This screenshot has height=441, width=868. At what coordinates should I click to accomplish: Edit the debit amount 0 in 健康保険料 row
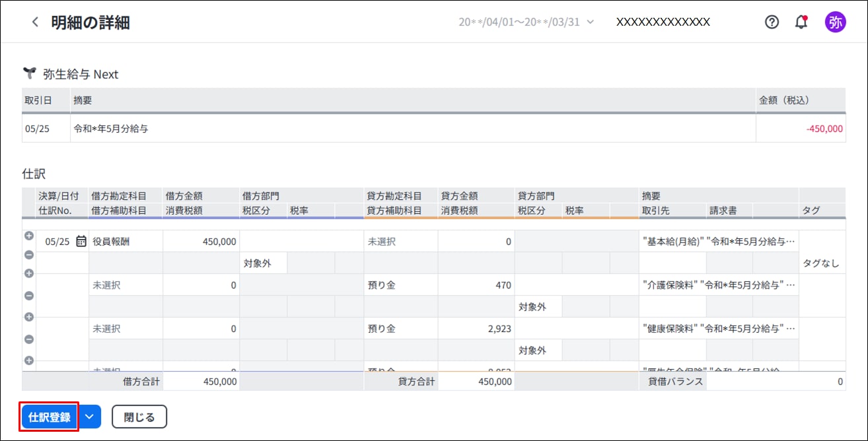[201, 329]
